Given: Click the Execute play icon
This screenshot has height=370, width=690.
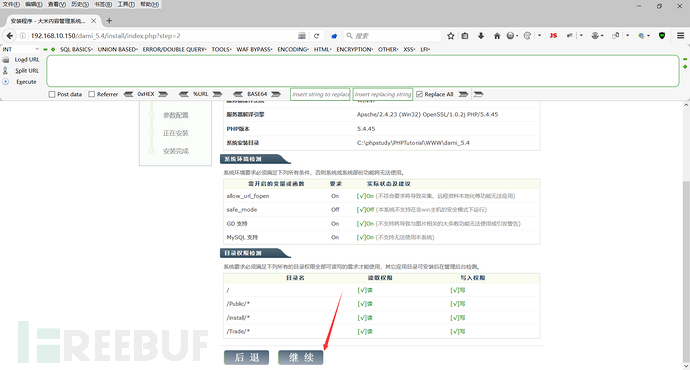Looking at the screenshot, I should click(6, 81).
